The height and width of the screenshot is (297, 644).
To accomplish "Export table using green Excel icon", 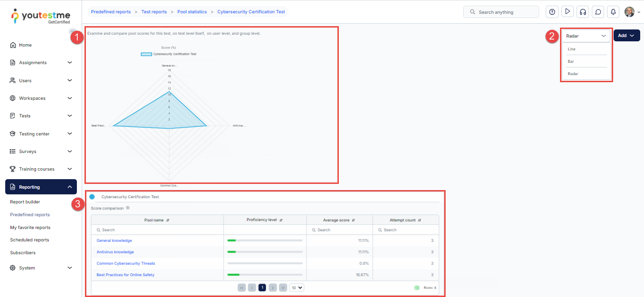I will pyautogui.click(x=417, y=287).
